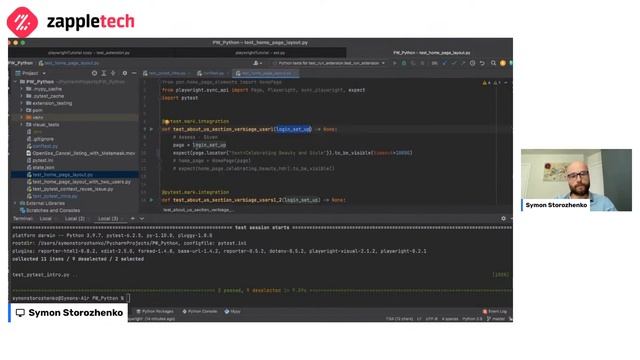
Task: Select PM_Python window tab in title strip
Action: pos(431,53)
